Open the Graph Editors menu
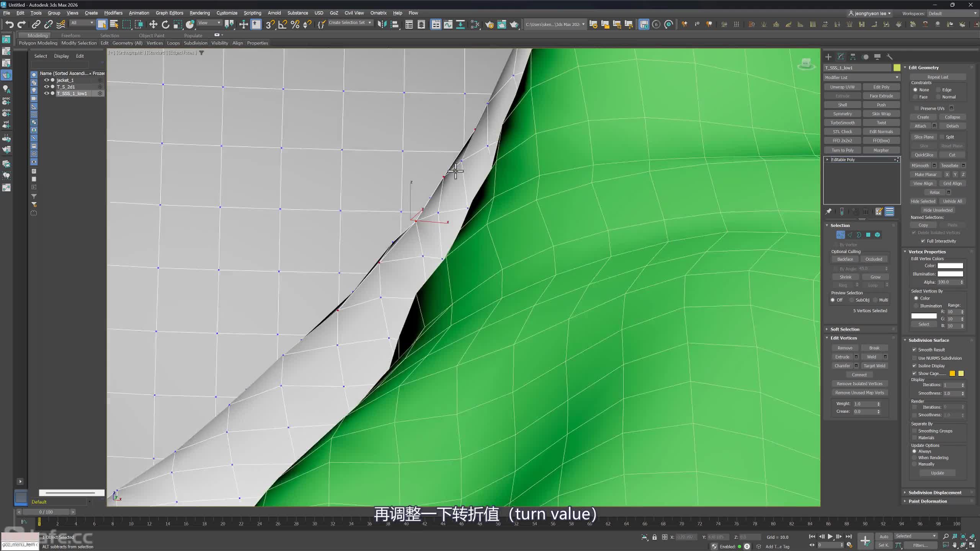 tap(170, 13)
